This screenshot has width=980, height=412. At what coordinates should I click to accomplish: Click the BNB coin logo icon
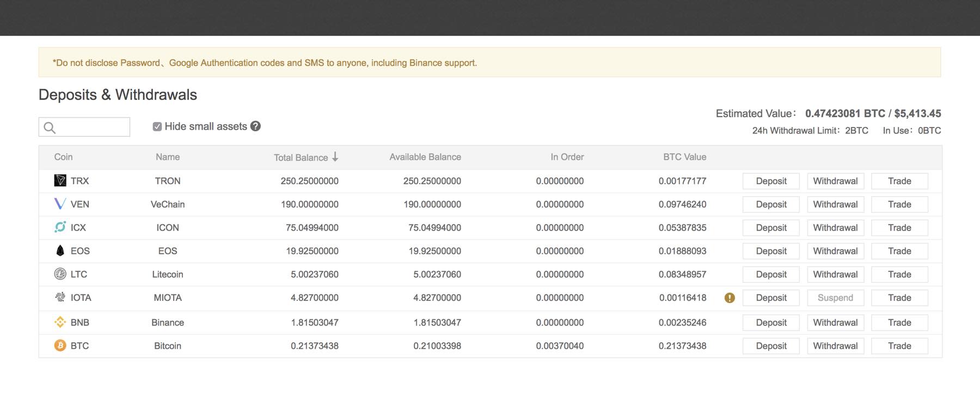(60, 322)
